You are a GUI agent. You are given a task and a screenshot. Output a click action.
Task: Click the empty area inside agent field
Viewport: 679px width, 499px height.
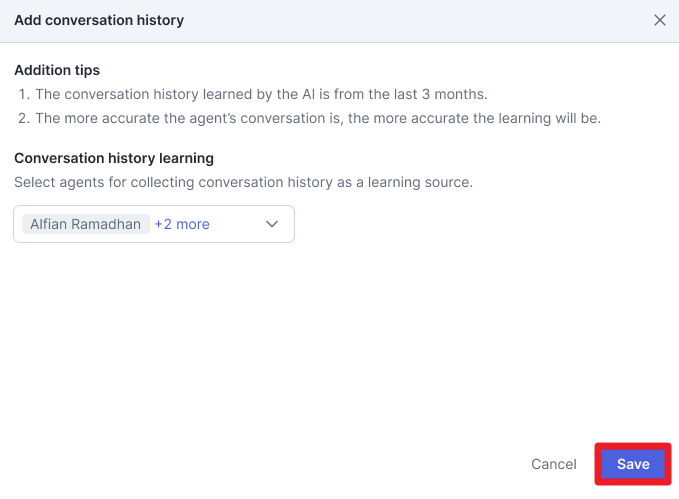(x=236, y=224)
